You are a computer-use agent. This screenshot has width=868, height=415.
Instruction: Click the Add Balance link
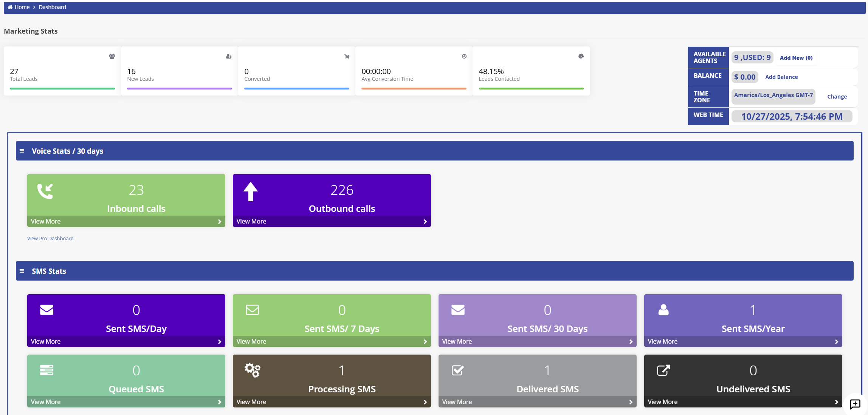[781, 77]
